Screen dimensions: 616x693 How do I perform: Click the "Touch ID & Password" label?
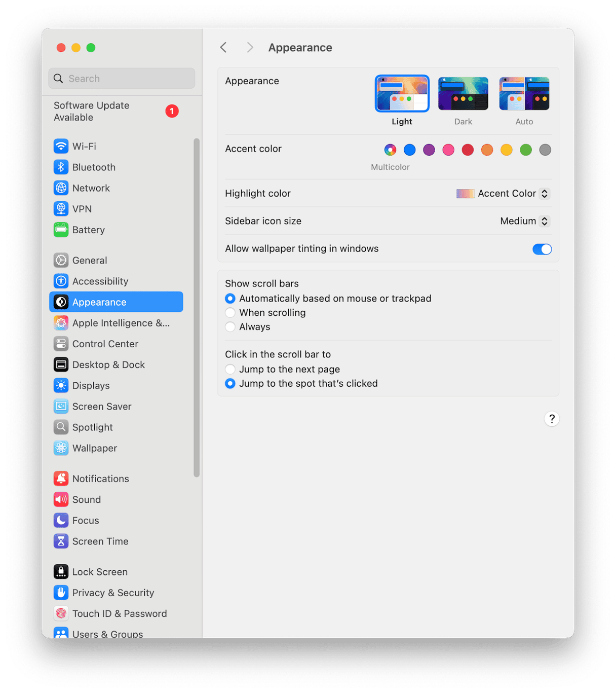120,613
